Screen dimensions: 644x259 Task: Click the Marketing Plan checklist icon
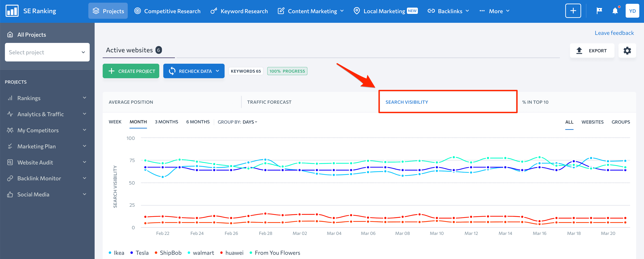(10, 146)
